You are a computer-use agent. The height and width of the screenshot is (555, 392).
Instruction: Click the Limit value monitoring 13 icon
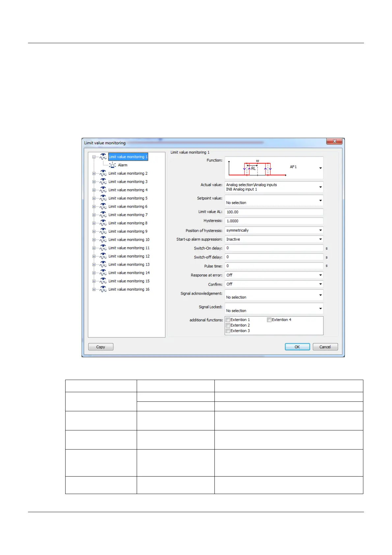tap(103, 264)
